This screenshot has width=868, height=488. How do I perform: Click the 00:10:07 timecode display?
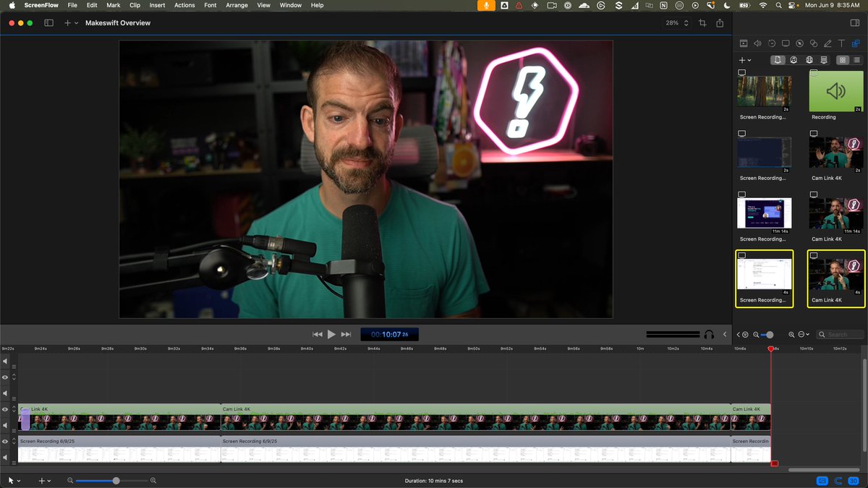pyautogui.click(x=389, y=335)
